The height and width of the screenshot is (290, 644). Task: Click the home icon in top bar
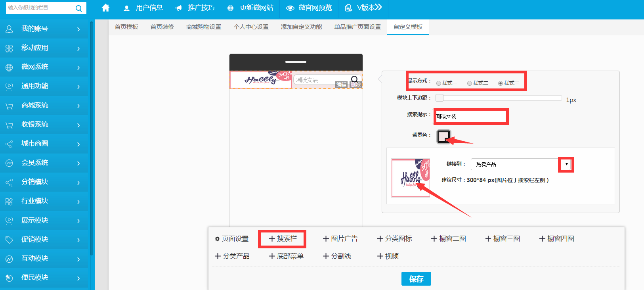pos(105,8)
